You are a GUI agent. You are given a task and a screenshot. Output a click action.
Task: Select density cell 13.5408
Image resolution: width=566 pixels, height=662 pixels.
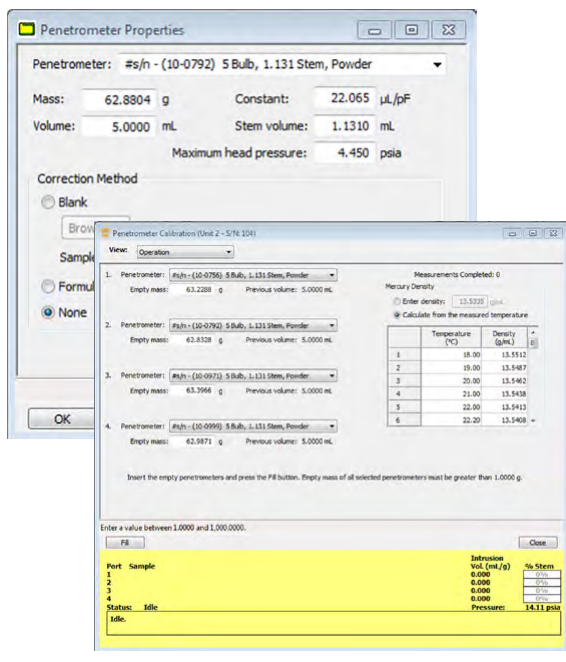[504, 420]
